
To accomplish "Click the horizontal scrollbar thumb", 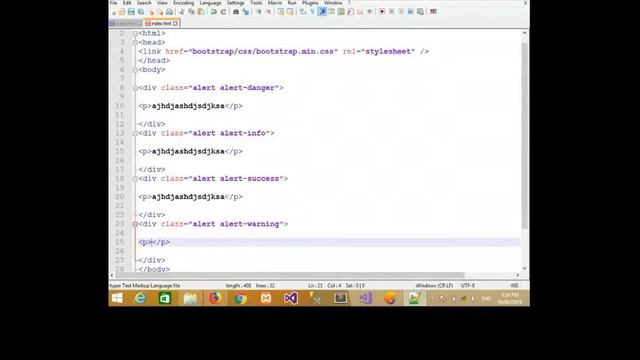I will (291, 275).
